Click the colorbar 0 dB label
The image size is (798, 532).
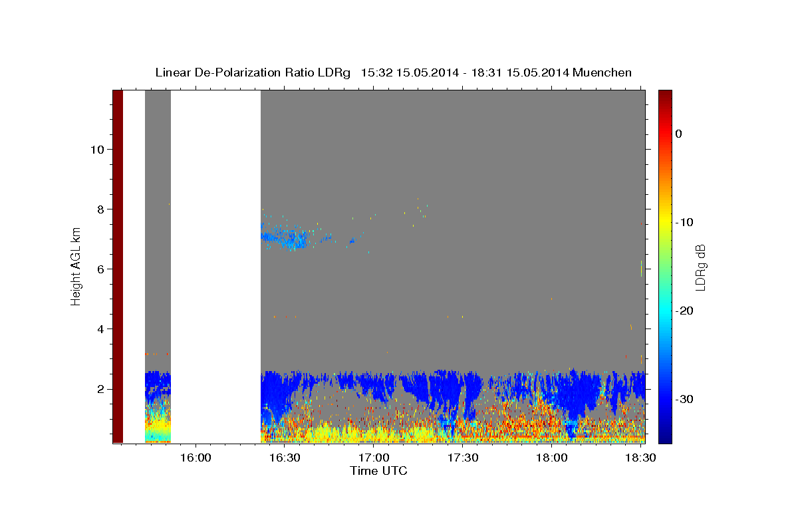(678, 134)
